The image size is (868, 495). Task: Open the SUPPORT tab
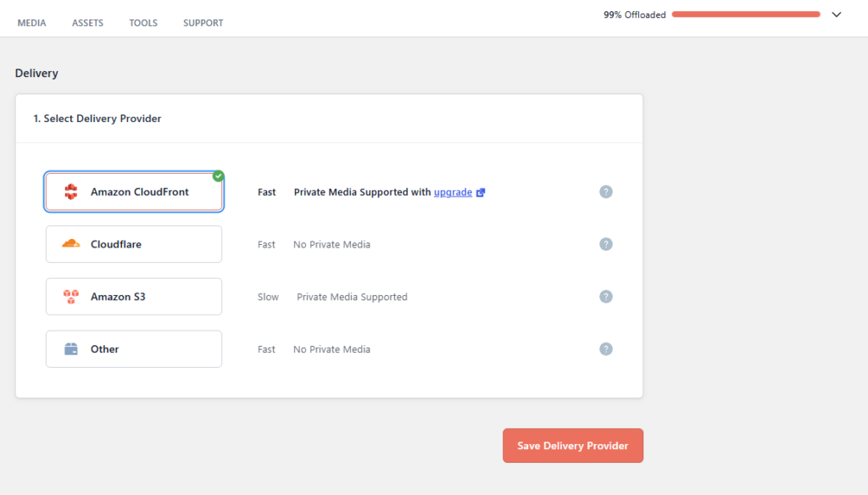203,23
